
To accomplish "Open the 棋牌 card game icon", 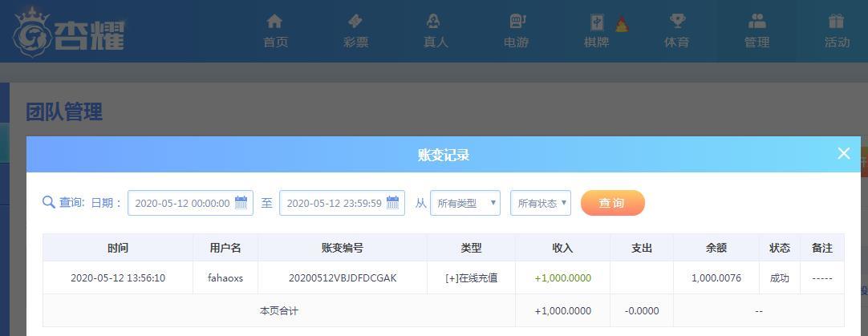I will click(x=597, y=22).
